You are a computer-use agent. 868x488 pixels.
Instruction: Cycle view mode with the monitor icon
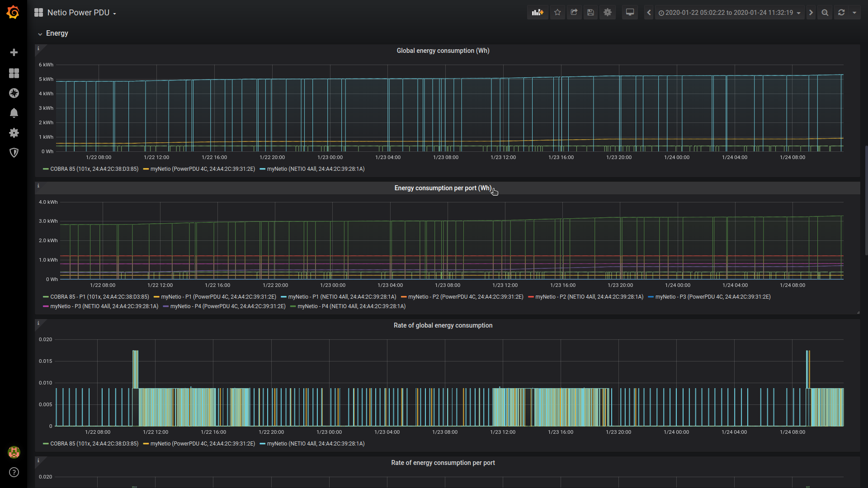[630, 13]
